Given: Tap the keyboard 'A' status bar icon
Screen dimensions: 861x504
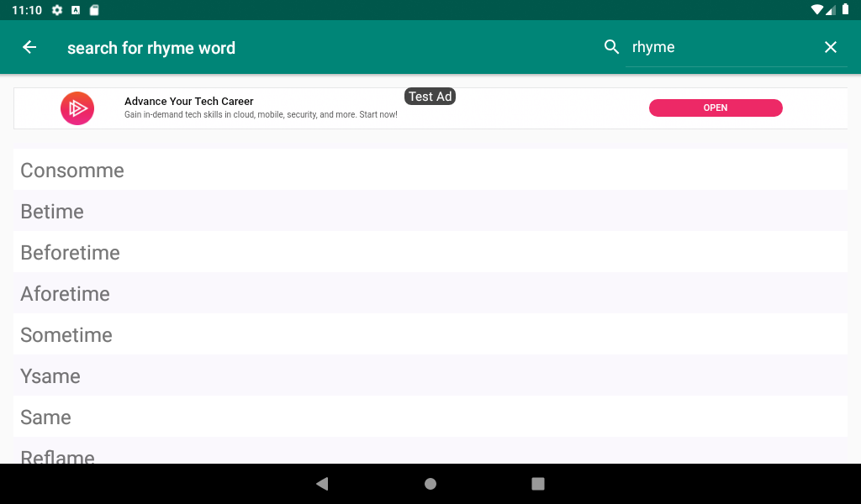Looking at the screenshot, I should (76, 10).
